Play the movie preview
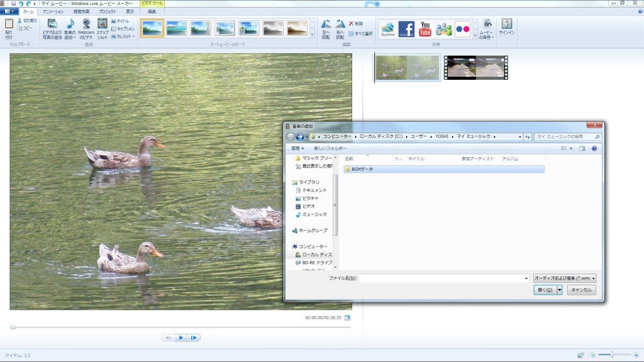Image resolution: width=644 pixels, height=362 pixels. (180, 337)
